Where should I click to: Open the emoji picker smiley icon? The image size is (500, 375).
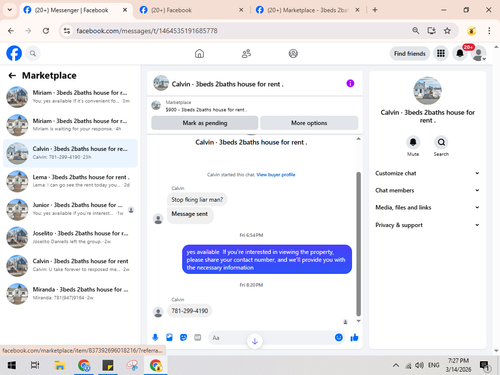click(x=339, y=337)
